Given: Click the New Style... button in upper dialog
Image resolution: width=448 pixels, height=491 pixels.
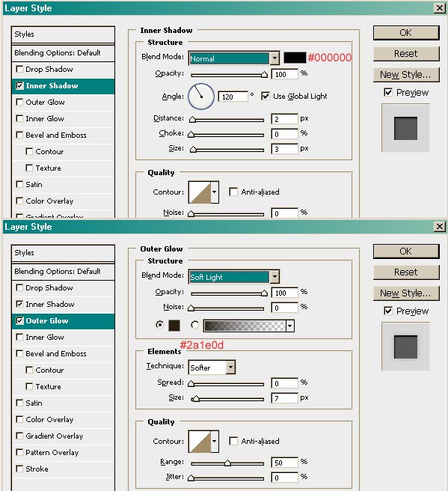Looking at the screenshot, I should coord(406,75).
